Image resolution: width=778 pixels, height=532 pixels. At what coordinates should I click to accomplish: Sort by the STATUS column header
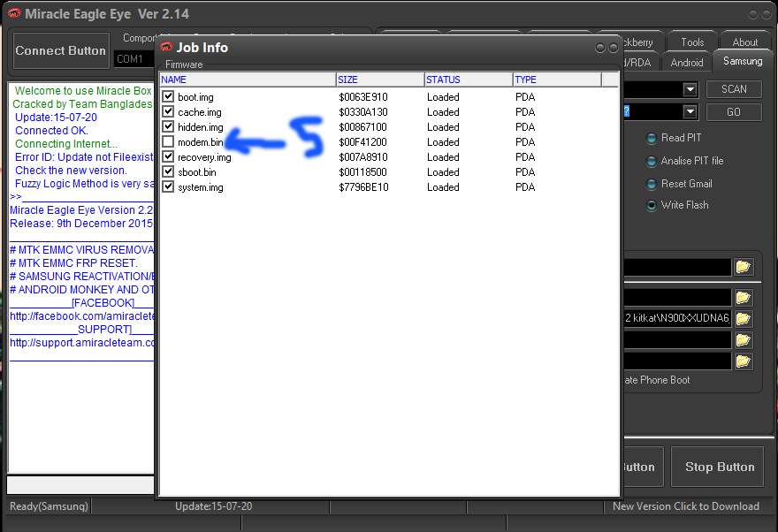tap(469, 80)
